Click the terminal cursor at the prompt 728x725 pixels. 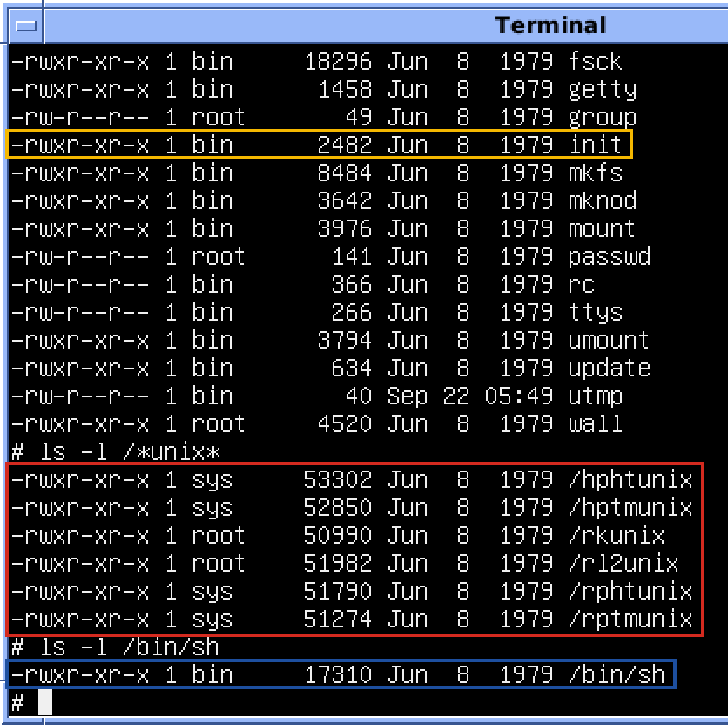tap(45, 702)
